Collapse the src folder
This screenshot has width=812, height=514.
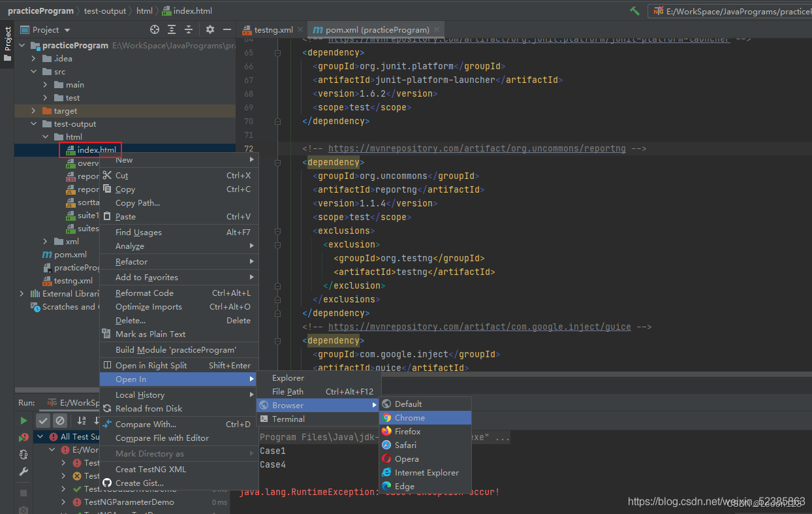(x=33, y=72)
